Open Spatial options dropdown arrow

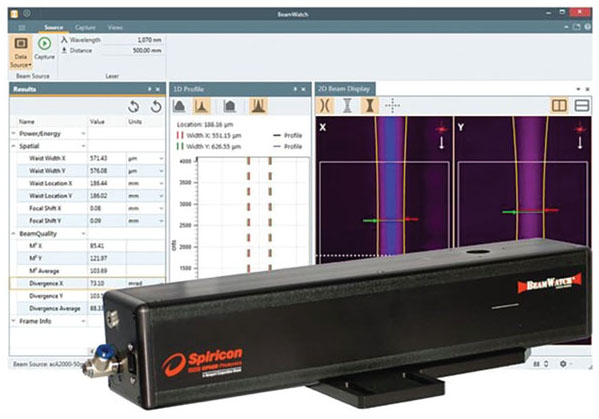pos(83,146)
